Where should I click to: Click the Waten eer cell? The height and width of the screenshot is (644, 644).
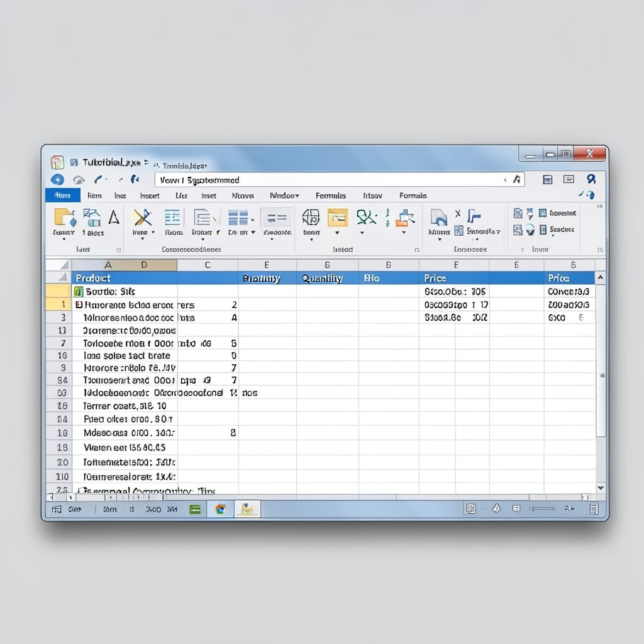[125, 448]
